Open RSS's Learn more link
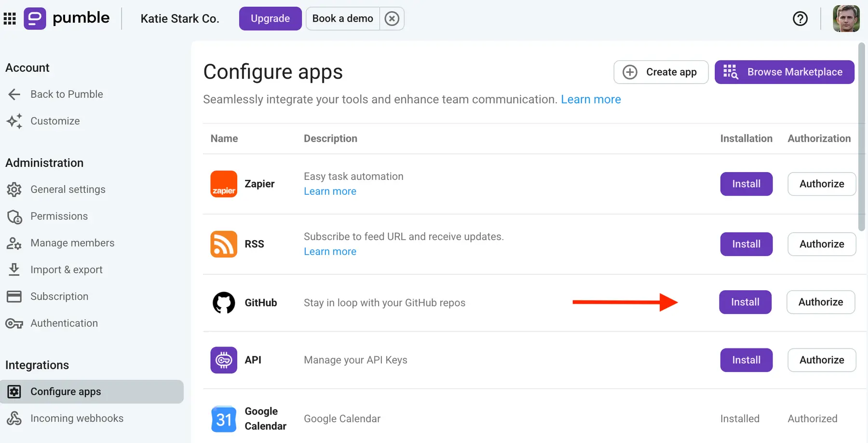The width and height of the screenshot is (868, 443). [x=330, y=252]
